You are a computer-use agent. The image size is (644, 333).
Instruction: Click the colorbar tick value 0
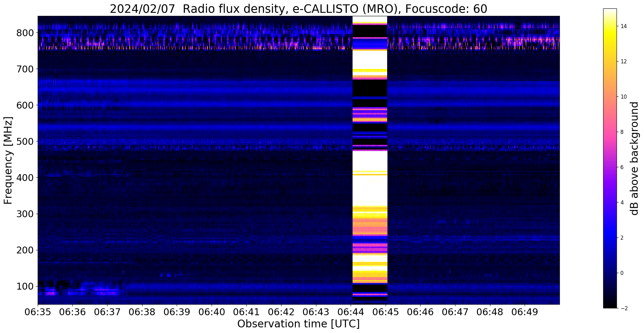click(x=622, y=273)
